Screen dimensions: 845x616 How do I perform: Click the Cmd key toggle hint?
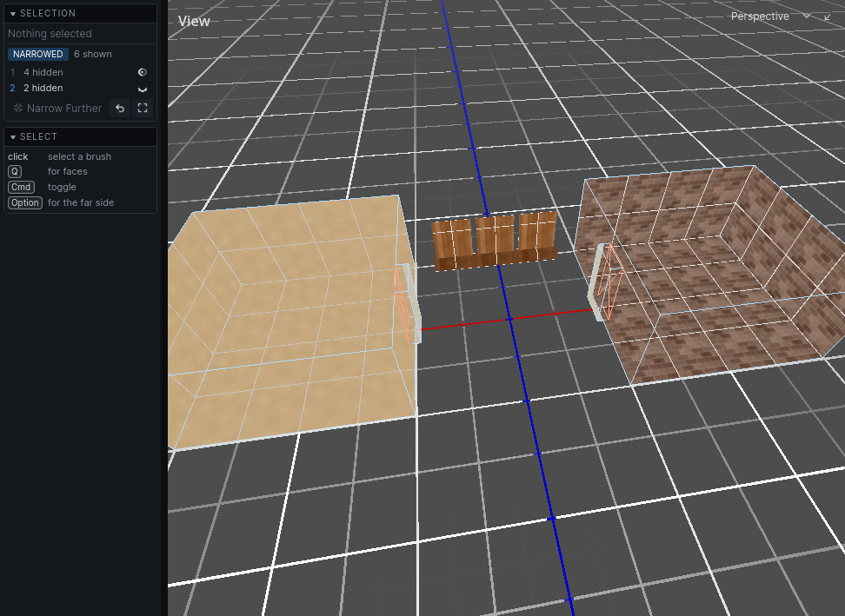21,187
